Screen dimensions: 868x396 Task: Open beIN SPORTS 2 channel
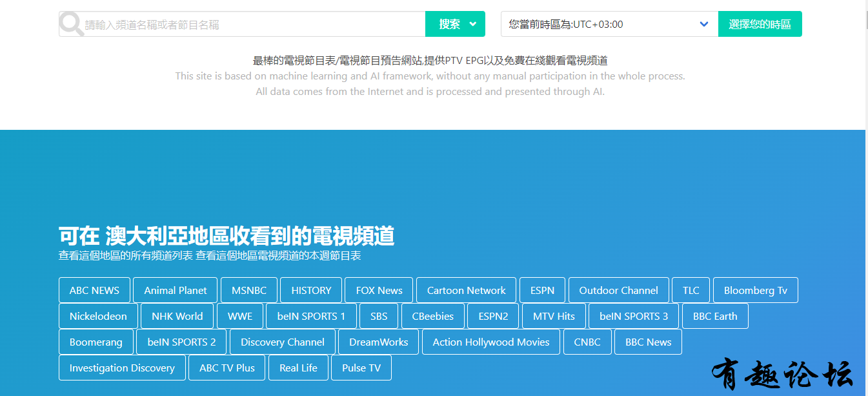pyautogui.click(x=181, y=342)
